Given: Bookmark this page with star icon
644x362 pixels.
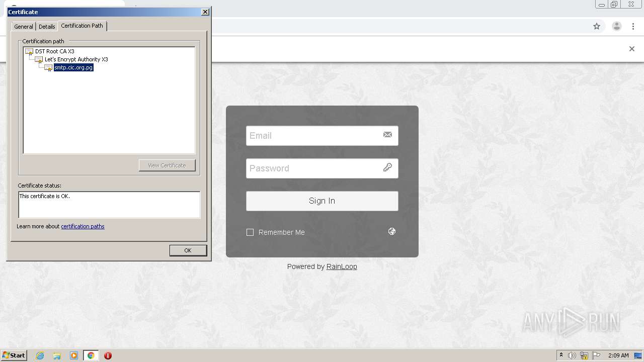Looking at the screenshot, I should pos(597,26).
